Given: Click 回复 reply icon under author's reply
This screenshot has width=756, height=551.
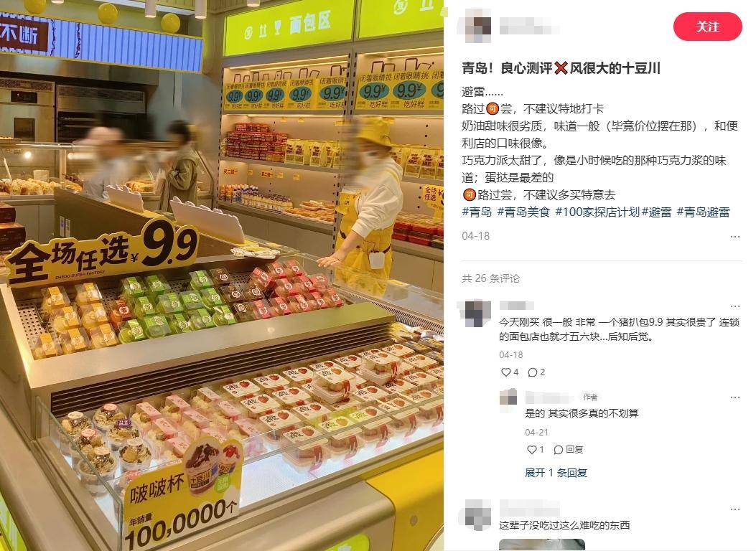Looking at the screenshot, I should [x=569, y=449].
